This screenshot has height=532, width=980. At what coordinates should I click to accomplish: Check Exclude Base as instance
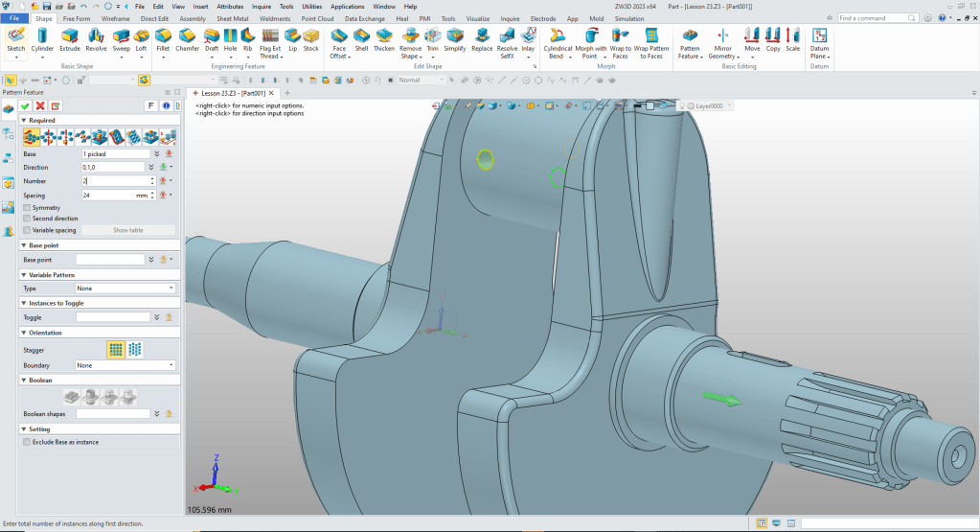[x=26, y=443]
